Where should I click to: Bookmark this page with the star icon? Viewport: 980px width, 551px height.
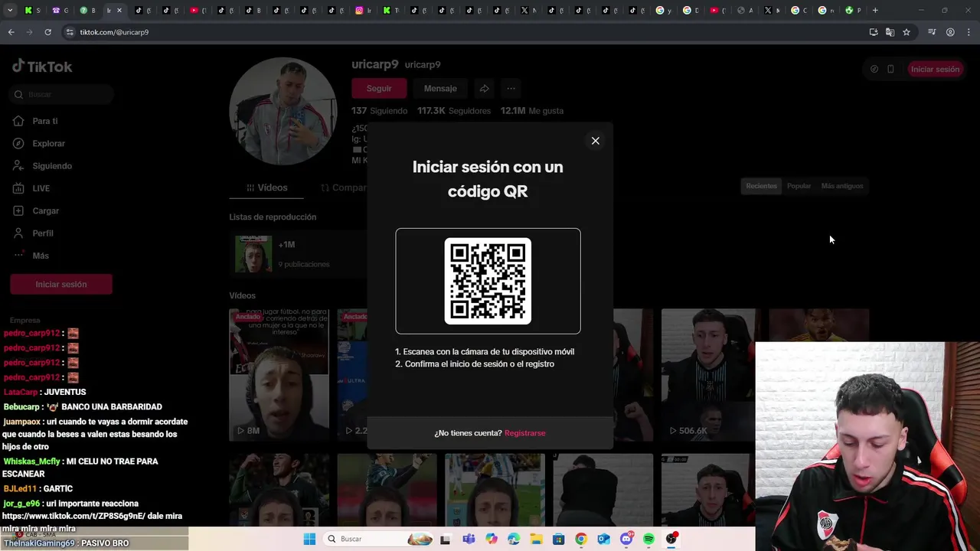pyautogui.click(x=906, y=32)
